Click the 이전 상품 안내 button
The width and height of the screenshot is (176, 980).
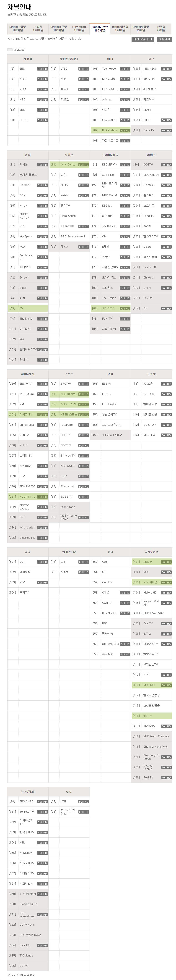coord(143,39)
